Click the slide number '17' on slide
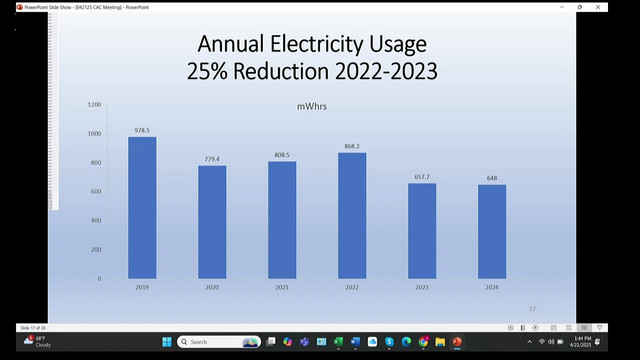Viewport: 640px width, 360px height. click(x=532, y=309)
